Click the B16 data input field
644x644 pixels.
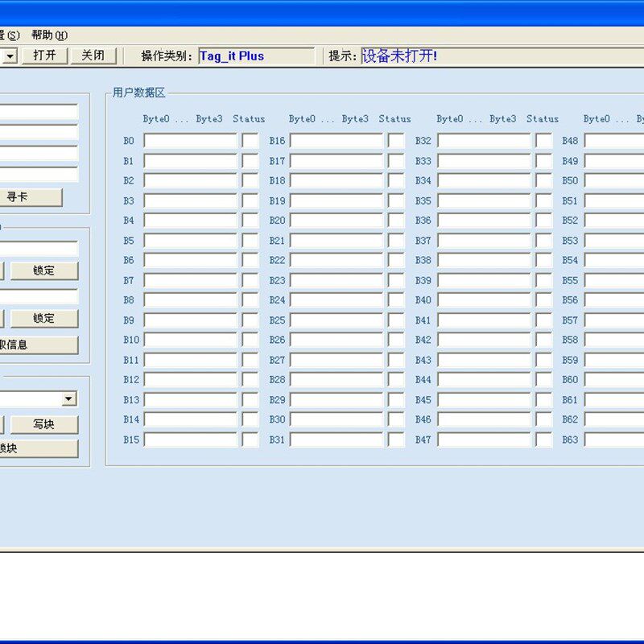[336, 141]
